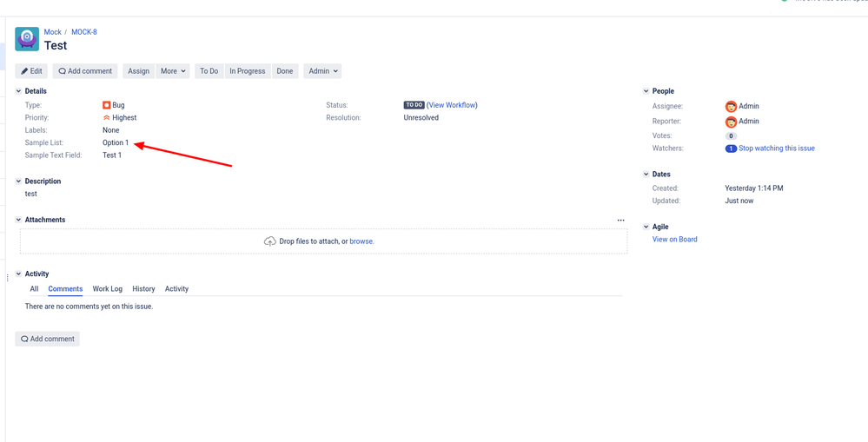Click the Reporter Admin avatar
The image size is (868, 442).
[x=731, y=122]
